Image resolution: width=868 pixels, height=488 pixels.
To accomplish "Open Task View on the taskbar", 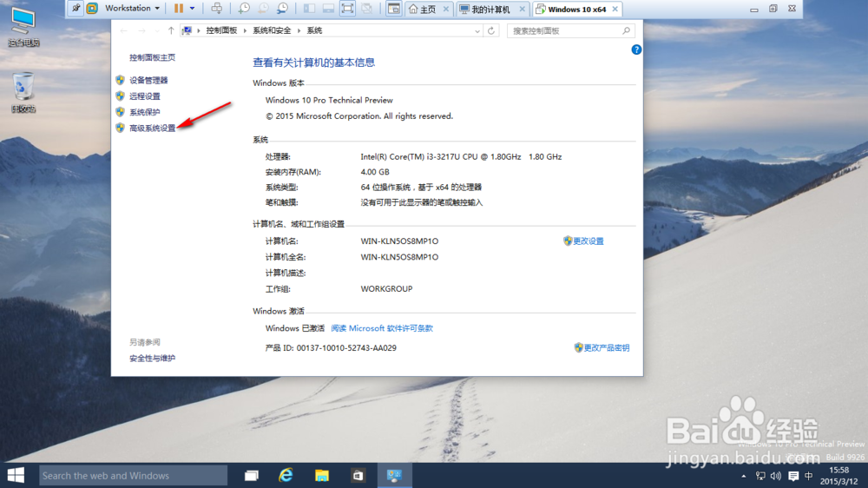I will click(252, 475).
